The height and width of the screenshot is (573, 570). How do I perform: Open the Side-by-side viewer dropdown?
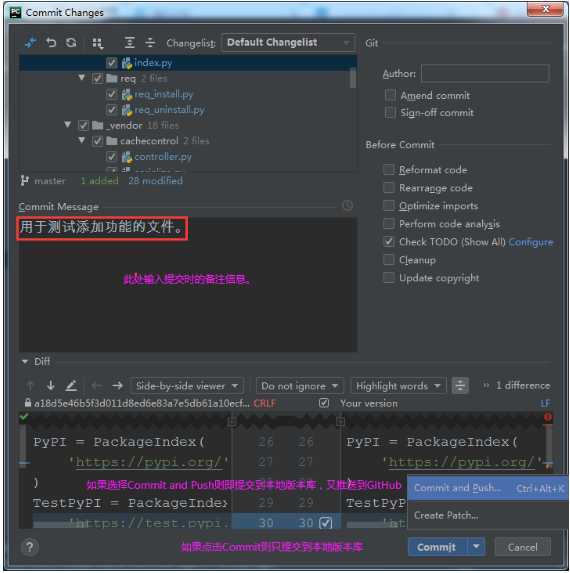pos(187,386)
